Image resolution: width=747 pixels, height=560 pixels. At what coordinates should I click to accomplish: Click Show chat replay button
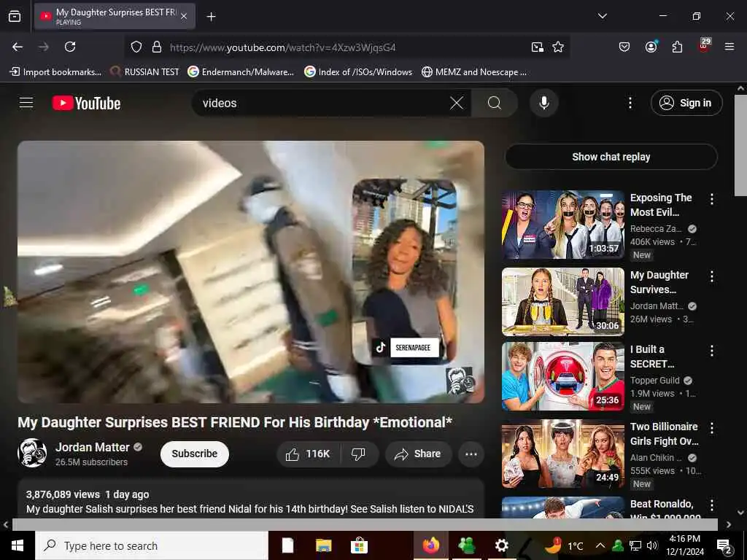pyautogui.click(x=611, y=157)
